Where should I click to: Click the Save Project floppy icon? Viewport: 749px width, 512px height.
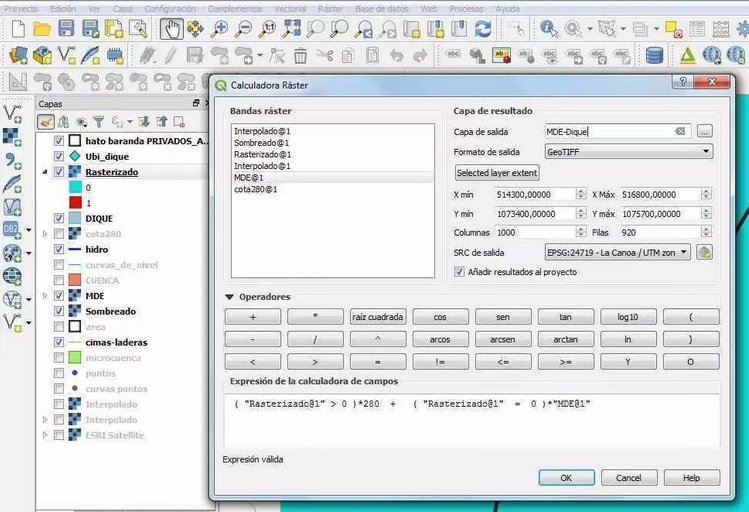66,29
